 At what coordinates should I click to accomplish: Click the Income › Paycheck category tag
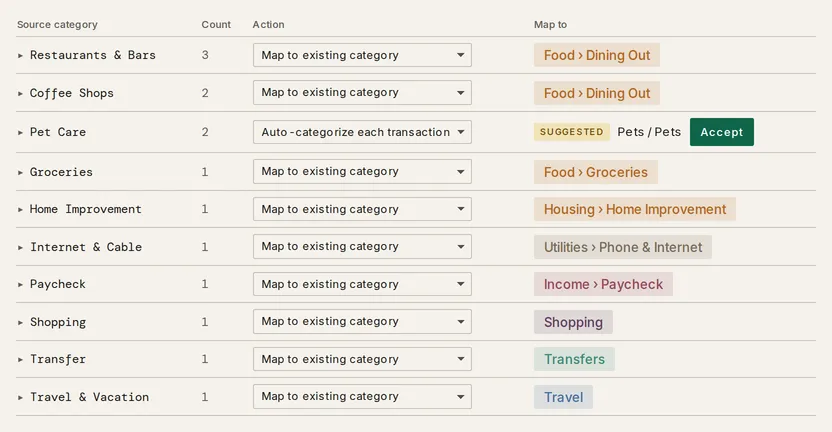[603, 284]
